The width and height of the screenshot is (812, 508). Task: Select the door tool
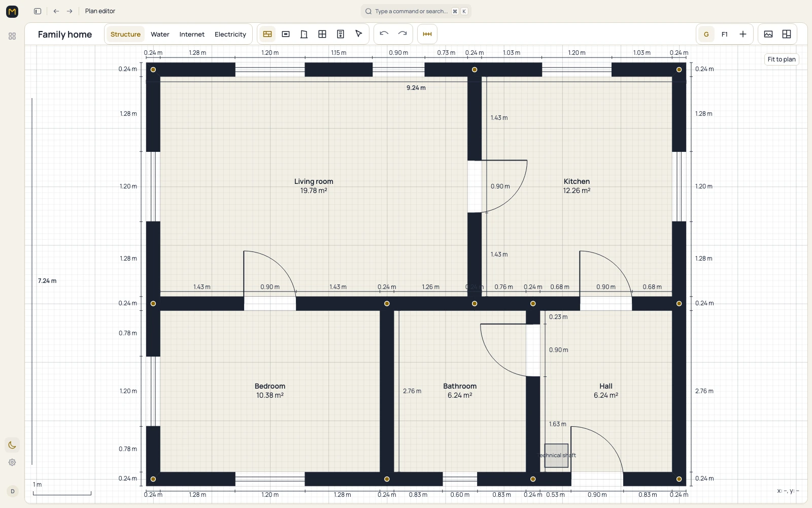pyautogui.click(x=304, y=34)
